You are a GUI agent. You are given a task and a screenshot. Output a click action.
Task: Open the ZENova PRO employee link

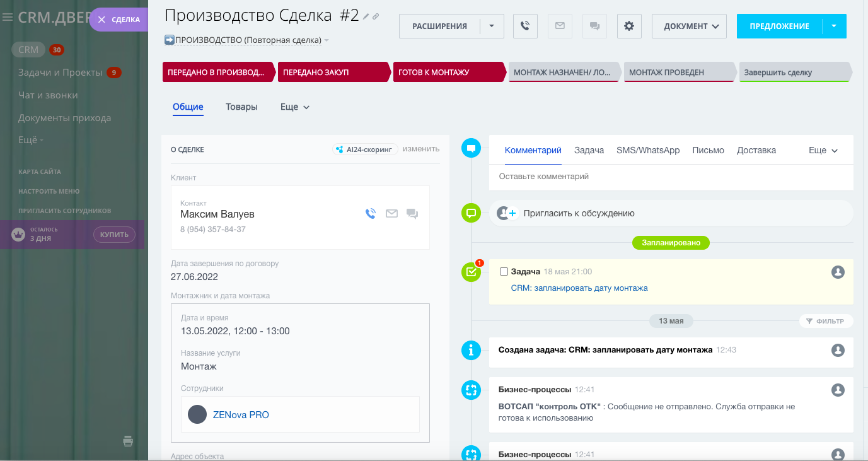point(241,415)
